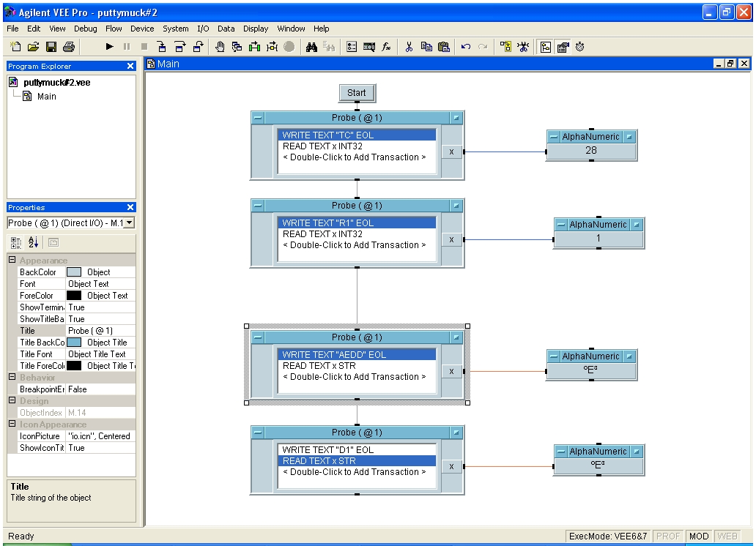The height and width of the screenshot is (546, 756).
Task: Open the Properties object selector dropdown
Action: (129, 222)
